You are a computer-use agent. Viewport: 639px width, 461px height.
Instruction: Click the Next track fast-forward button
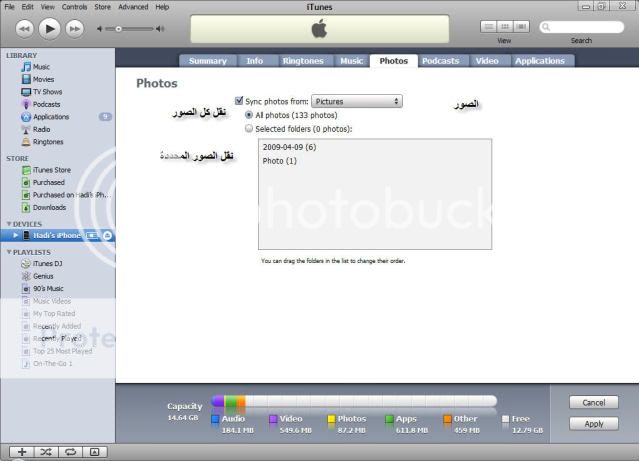pyautogui.click(x=75, y=29)
